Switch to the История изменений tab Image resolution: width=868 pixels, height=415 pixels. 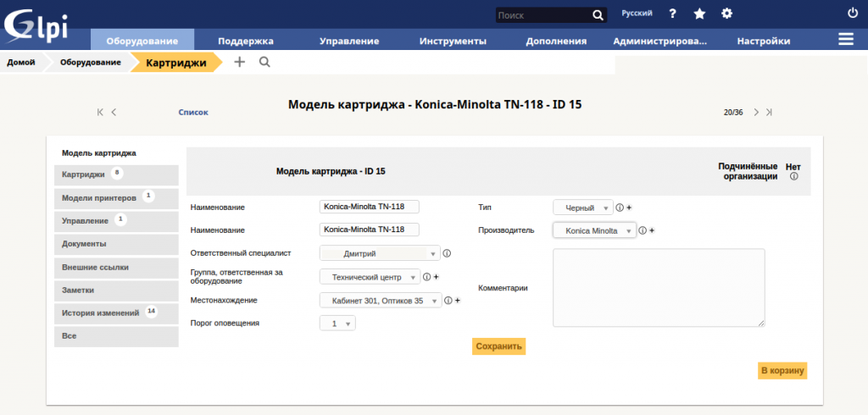pos(116,313)
